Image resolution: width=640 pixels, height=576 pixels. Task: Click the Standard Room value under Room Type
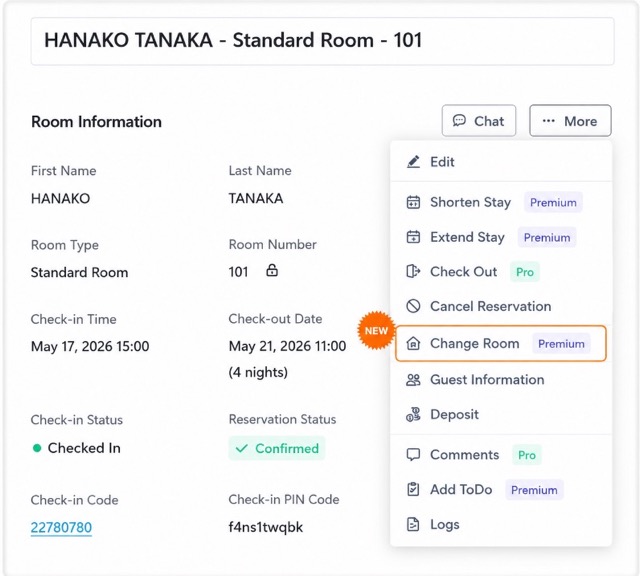point(80,272)
